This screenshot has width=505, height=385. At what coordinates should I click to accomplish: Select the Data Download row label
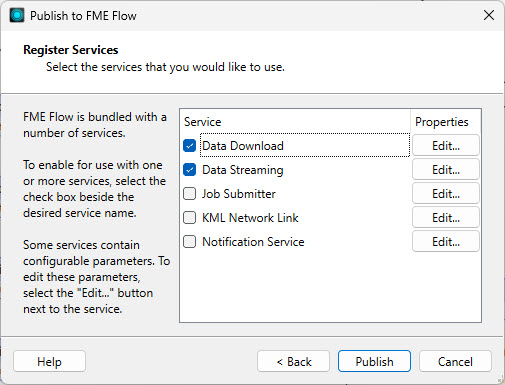point(243,146)
